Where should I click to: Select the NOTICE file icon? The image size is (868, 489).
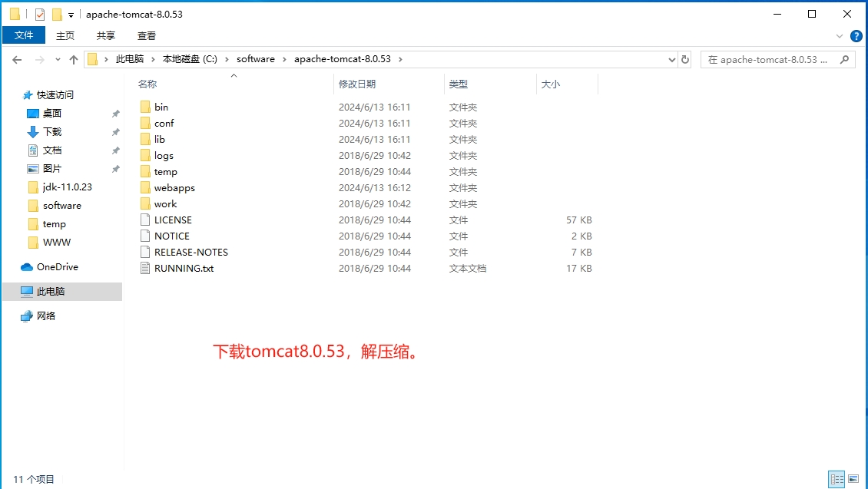pos(145,236)
